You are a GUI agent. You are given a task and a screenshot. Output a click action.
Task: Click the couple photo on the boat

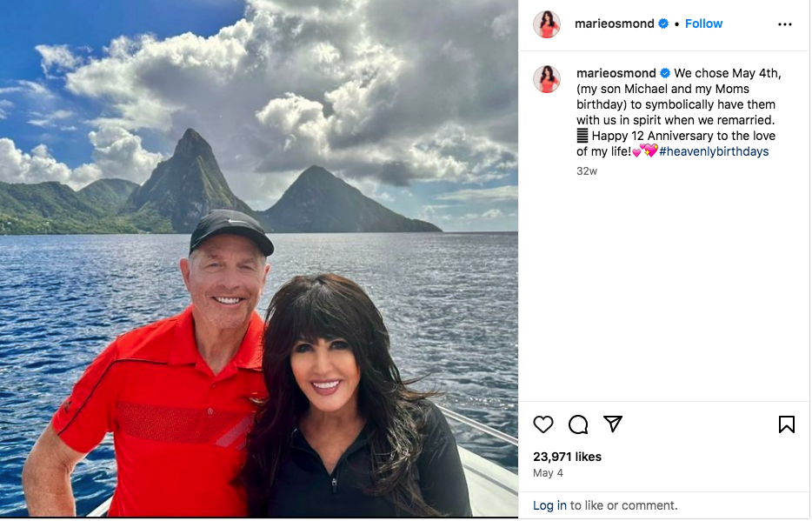pos(259,259)
